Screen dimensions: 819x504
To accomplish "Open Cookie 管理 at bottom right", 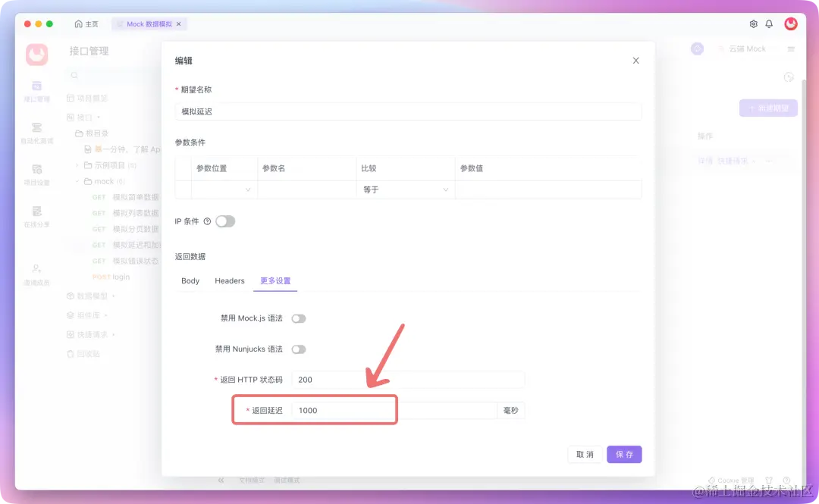I will [x=731, y=480].
